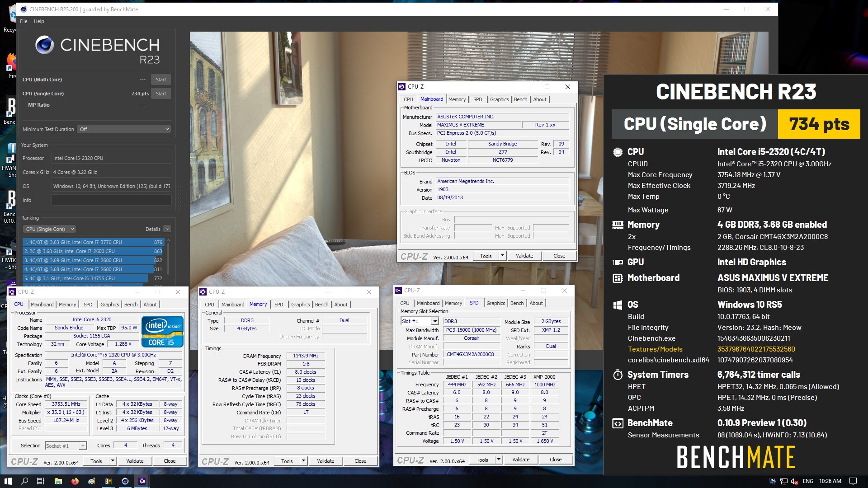This screenshot has width=868, height=488.
Task: Click Tools button in CPU-Z Memory window
Action: (287, 461)
